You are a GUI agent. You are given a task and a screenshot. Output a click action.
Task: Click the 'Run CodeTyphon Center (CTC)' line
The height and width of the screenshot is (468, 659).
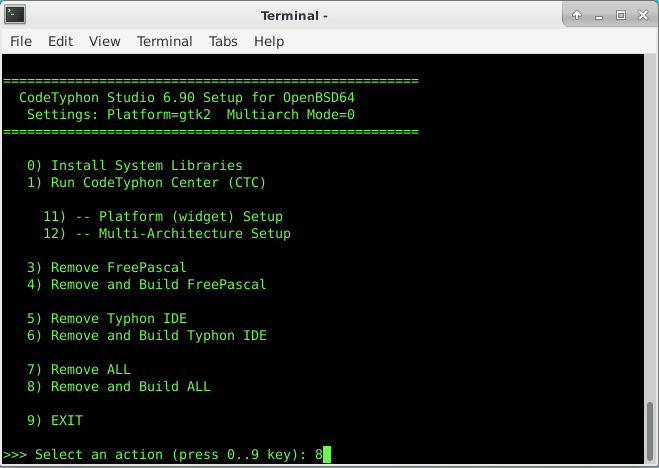146,182
